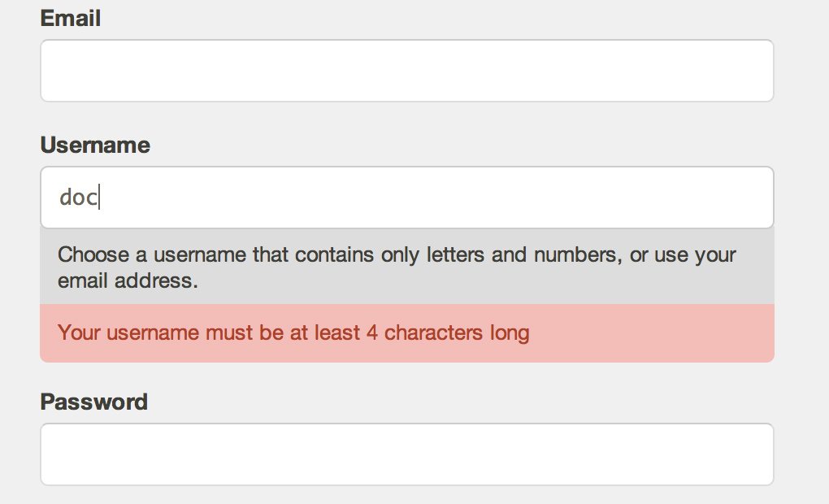Click the bold Email label

[71, 18]
